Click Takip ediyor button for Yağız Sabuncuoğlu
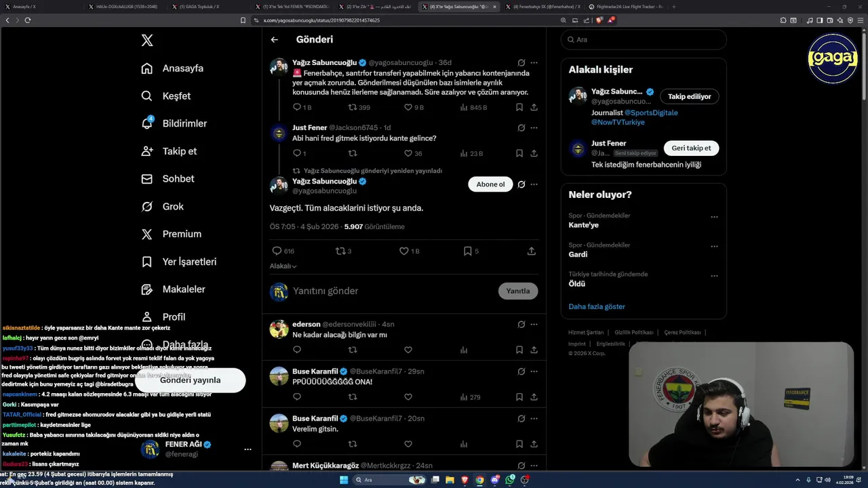Screen dimensions: 868x488 click(x=689, y=96)
